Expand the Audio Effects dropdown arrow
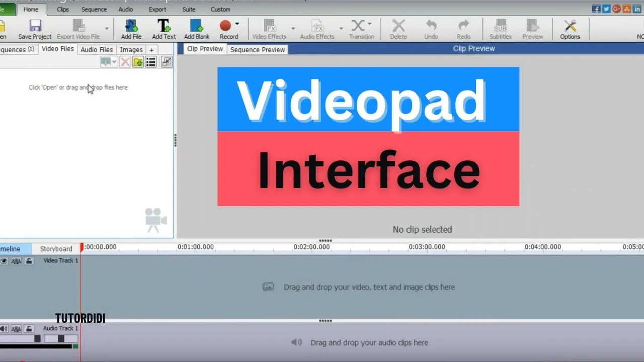 (x=341, y=28)
